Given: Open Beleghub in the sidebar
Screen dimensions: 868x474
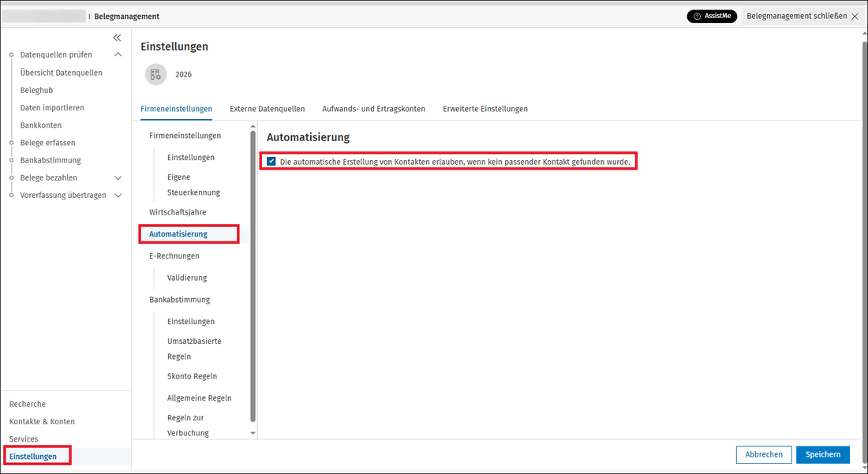Looking at the screenshot, I should click(36, 90).
